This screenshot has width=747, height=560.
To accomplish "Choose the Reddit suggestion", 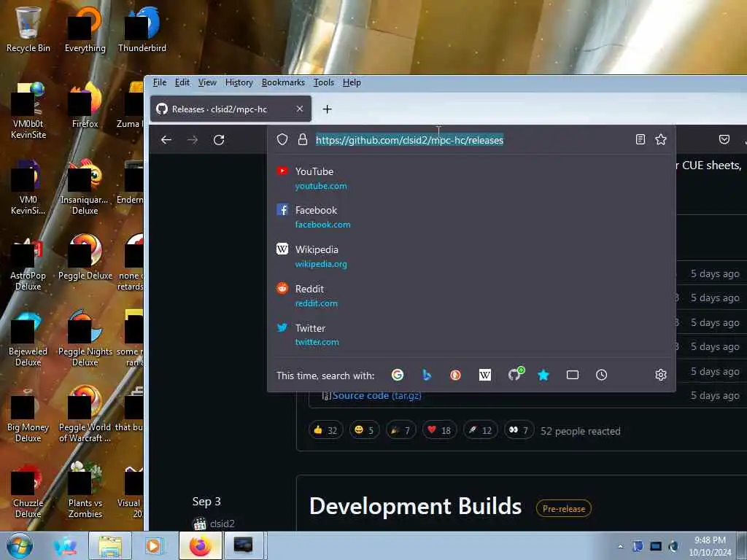I will [472, 296].
